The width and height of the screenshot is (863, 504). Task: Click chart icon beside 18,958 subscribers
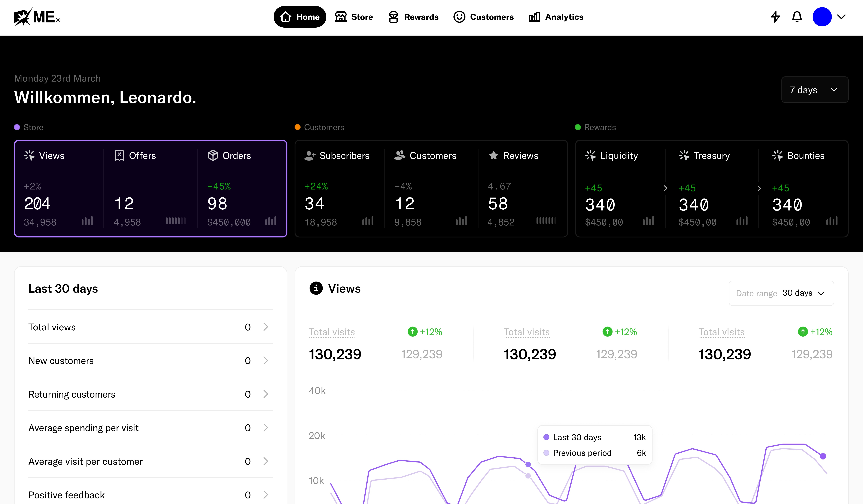pyautogui.click(x=368, y=221)
